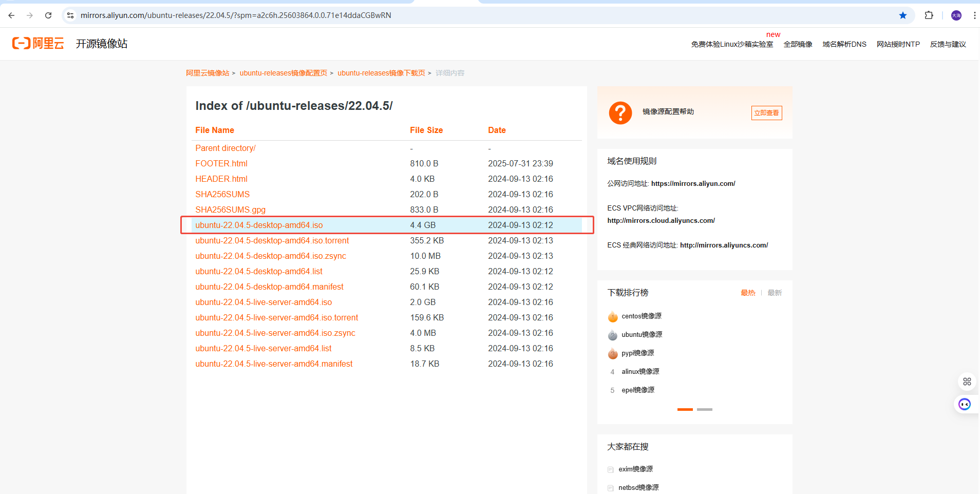Switch to 最热 ranking tab
Viewport: 980px width, 494px height.
click(748, 293)
